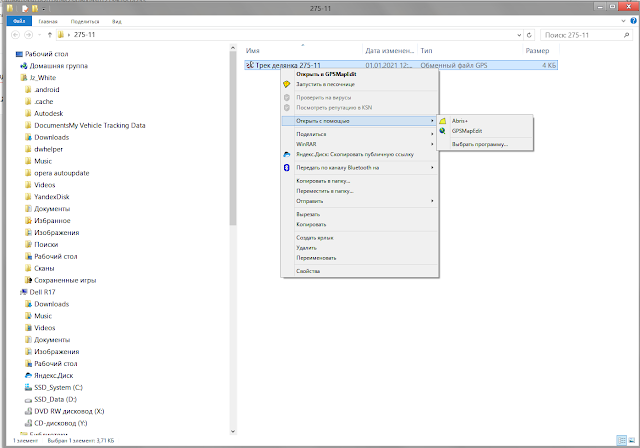Screen dimensions: 640x448
Task: Expand the ribbon with the chevron near Help
Action: pyautogui.click(x=623, y=21)
